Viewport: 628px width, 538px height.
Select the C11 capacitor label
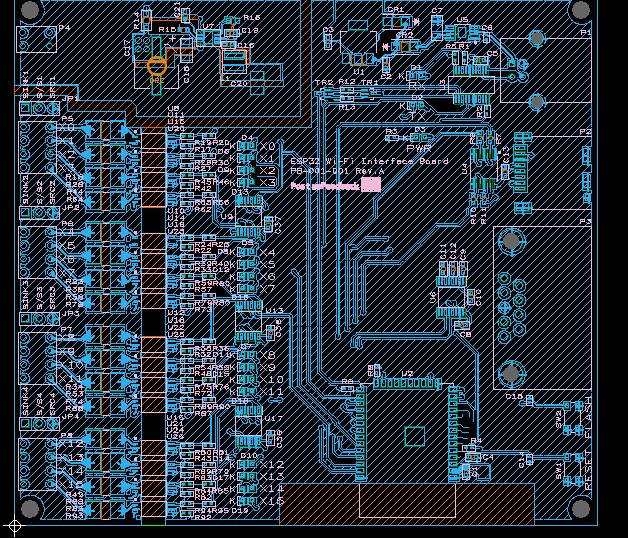443,252
